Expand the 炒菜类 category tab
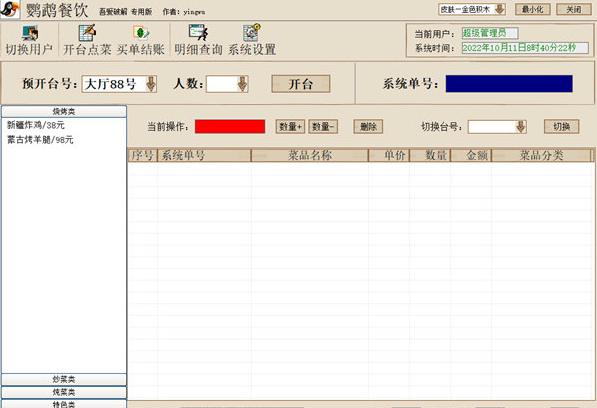This screenshot has width=597, height=408. [64, 379]
